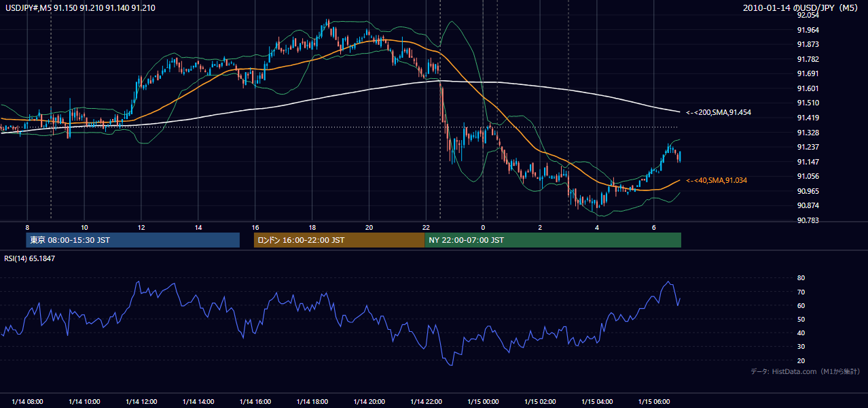This screenshot has height=408, width=868.
Task: Click price axis value 92.054
Action: pos(808,15)
